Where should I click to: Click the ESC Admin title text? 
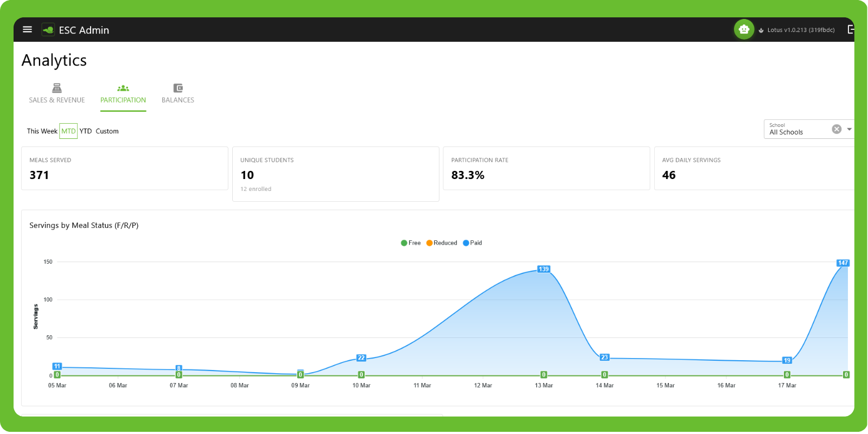84,30
